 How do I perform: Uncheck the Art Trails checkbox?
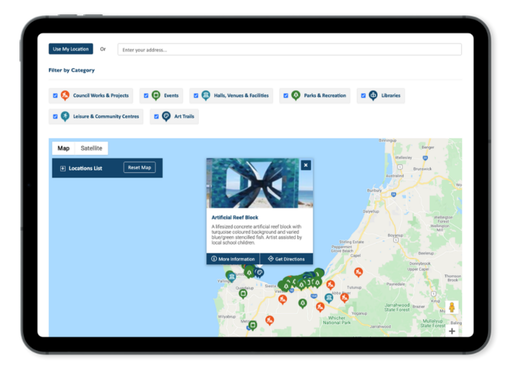[x=156, y=117]
